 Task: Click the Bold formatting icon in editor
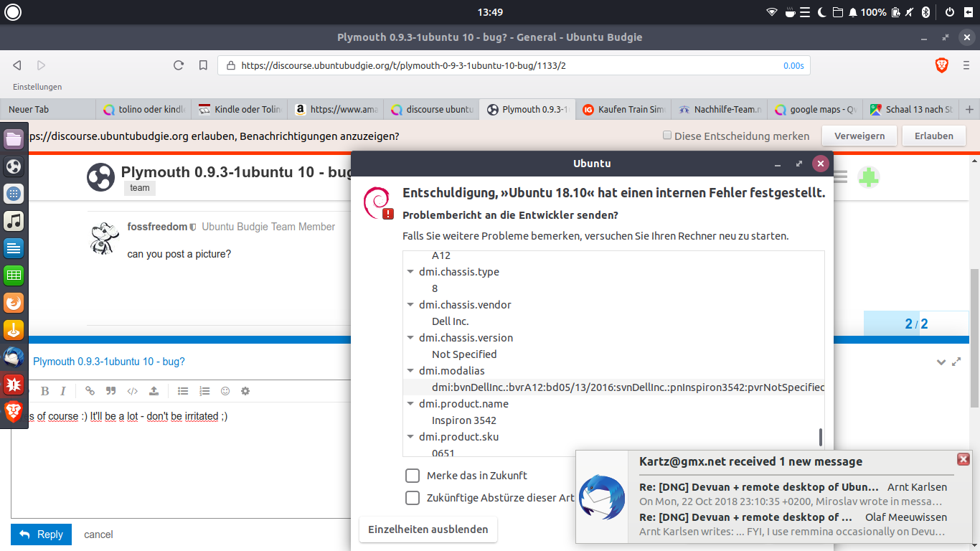click(44, 391)
